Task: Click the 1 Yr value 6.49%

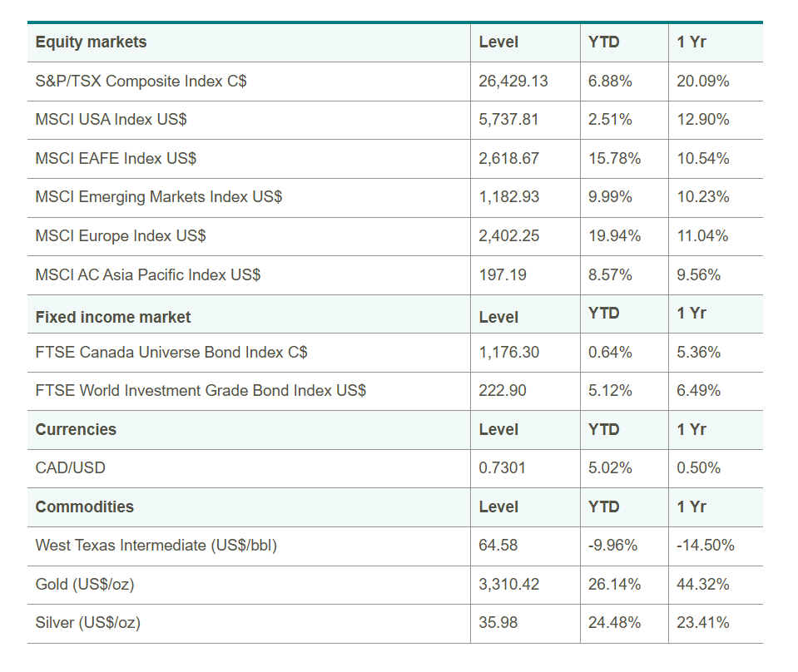Action: tap(698, 391)
